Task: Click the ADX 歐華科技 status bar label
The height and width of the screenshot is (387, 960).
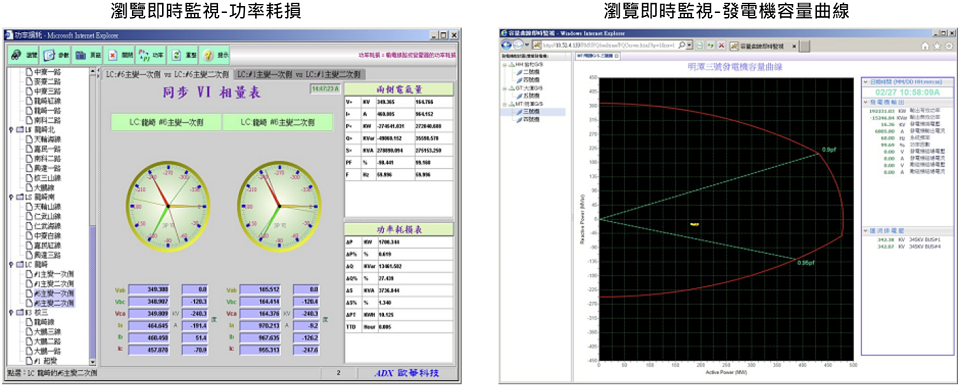Action: click(407, 373)
